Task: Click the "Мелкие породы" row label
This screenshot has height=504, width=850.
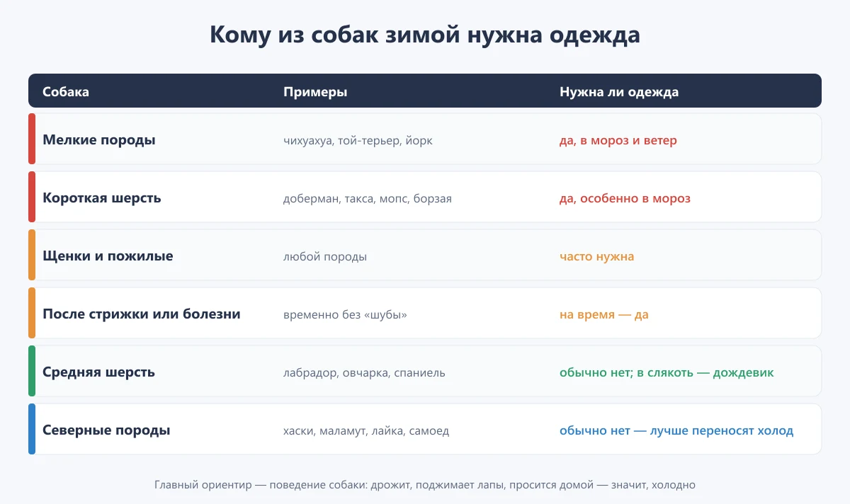Action: pos(99,140)
